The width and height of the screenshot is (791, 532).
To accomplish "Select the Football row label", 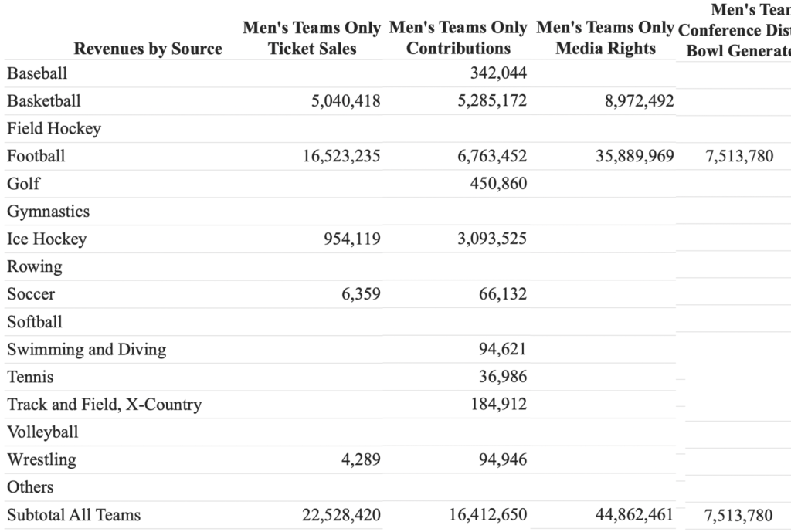I will [36, 156].
